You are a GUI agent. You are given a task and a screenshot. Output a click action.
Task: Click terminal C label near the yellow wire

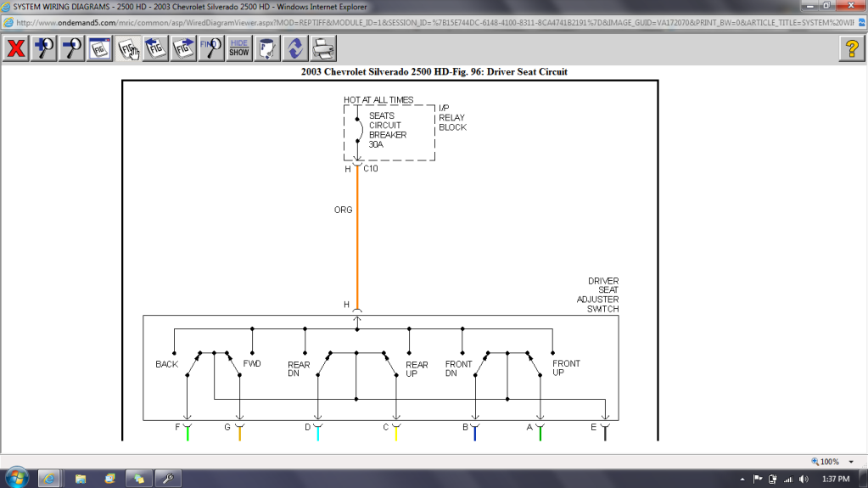pyautogui.click(x=386, y=427)
